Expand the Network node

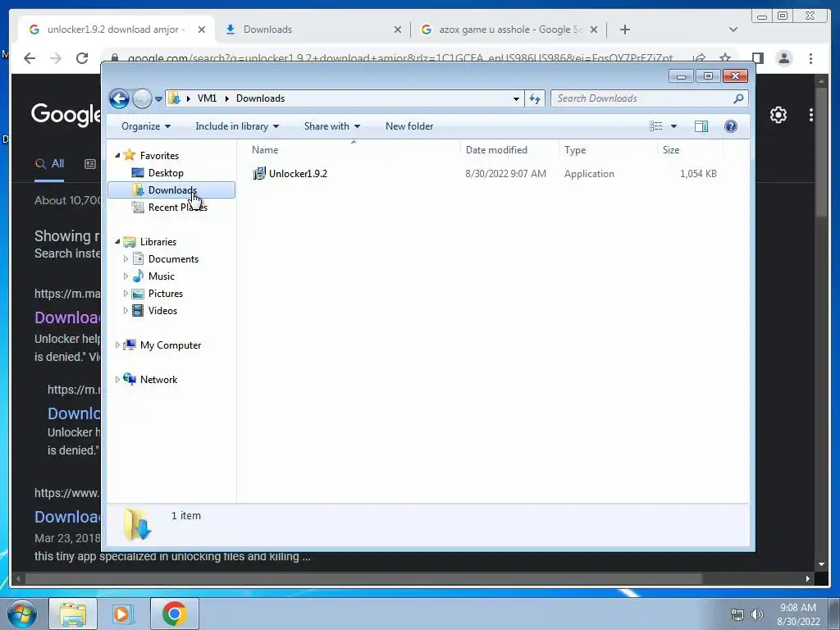point(117,380)
